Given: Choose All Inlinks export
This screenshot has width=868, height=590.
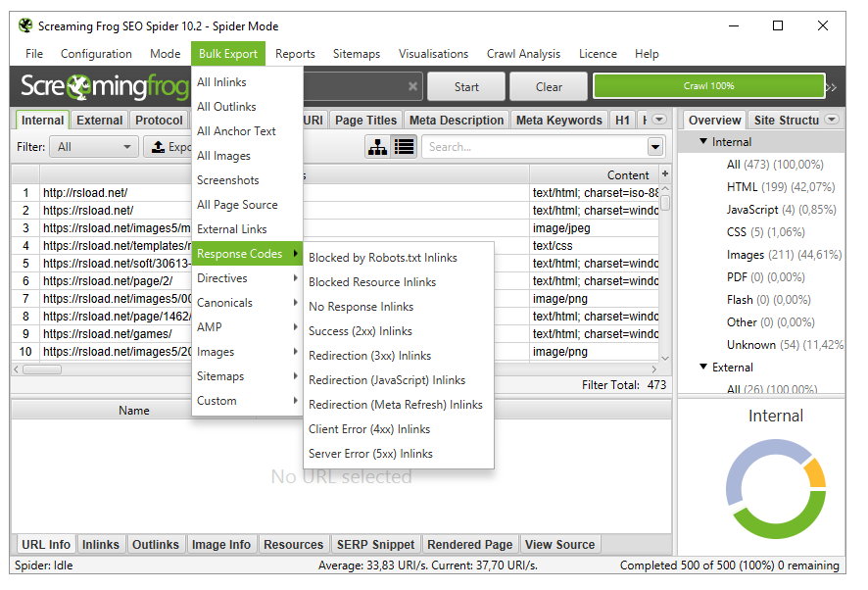Looking at the screenshot, I should pos(248,82).
